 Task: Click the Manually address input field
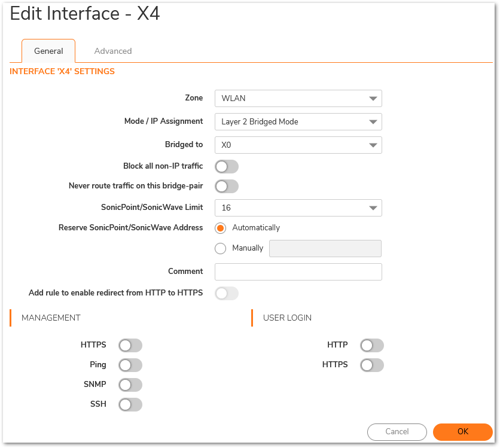point(325,248)
